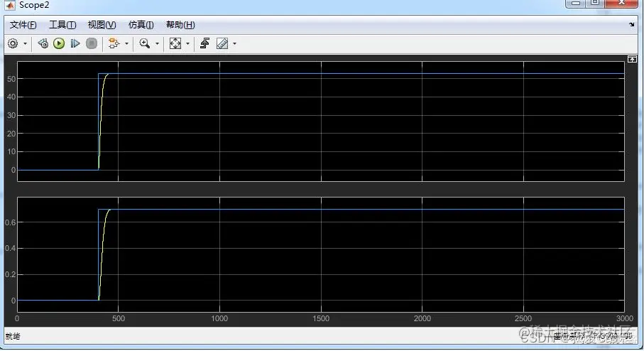The image size is (644, 351).
Task: Toggle the triggers toolbar icon
Action: tap(204, 43)
